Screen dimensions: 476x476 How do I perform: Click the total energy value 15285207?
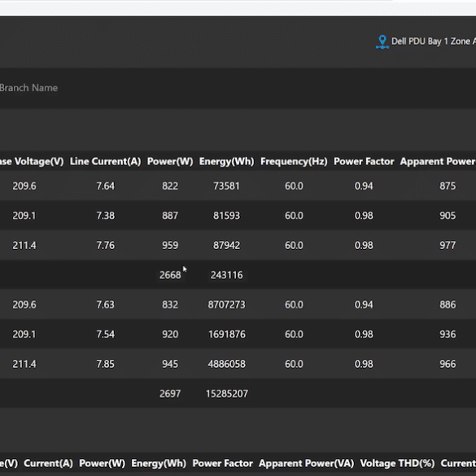pyautogui.click(x=227, y=394)
